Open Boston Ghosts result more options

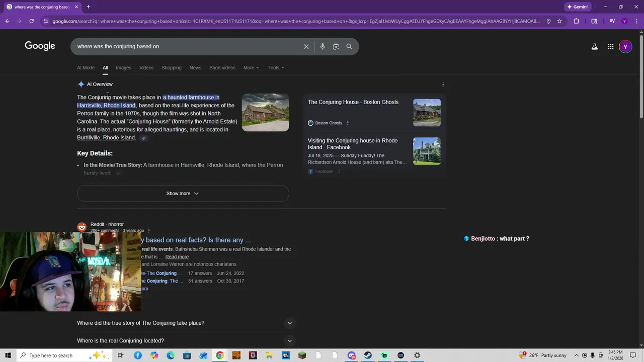coord(348,123)
